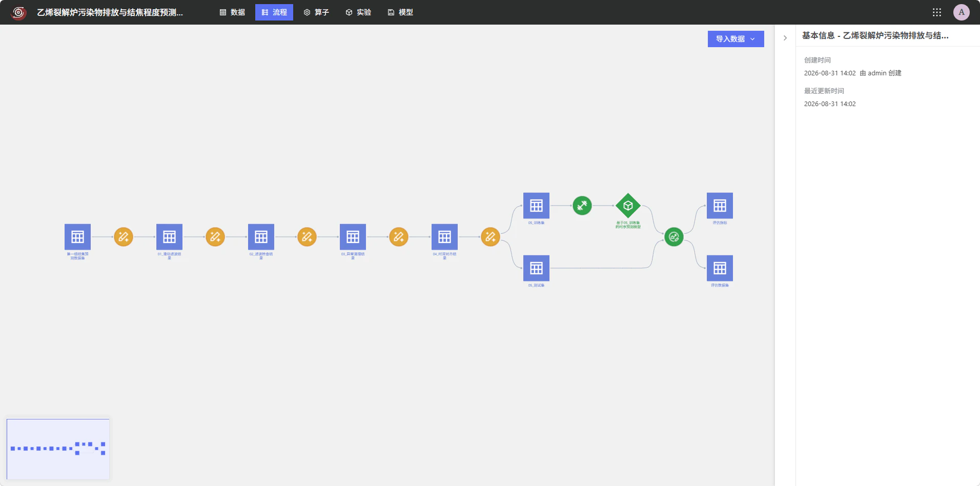Click the minimap overview thumbnail

(x=58, y=449)
